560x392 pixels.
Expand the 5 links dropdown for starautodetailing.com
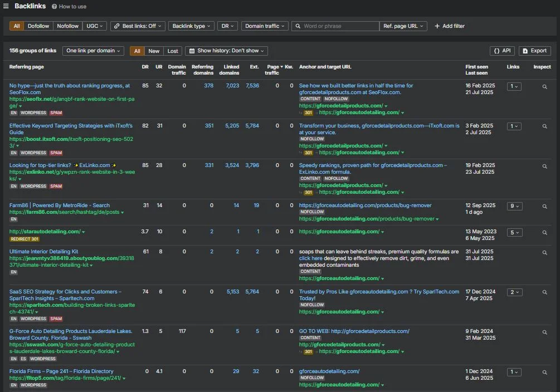[x=515, y=232]
